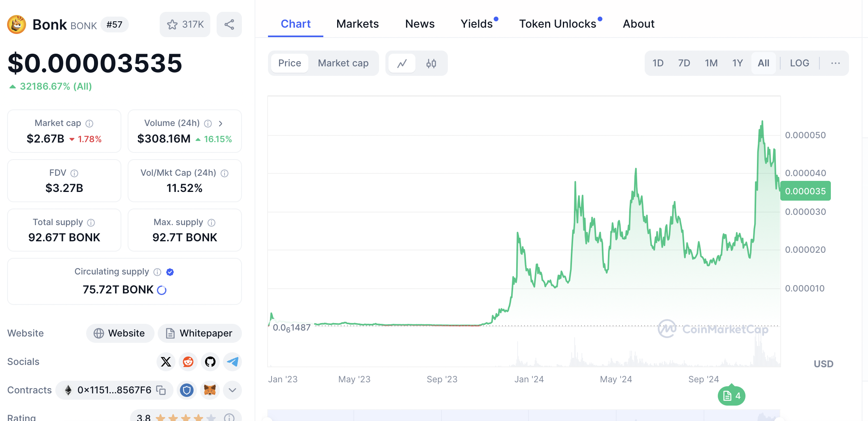
Task: Add token to MetaMask fox icon
Action: point(210,390)
